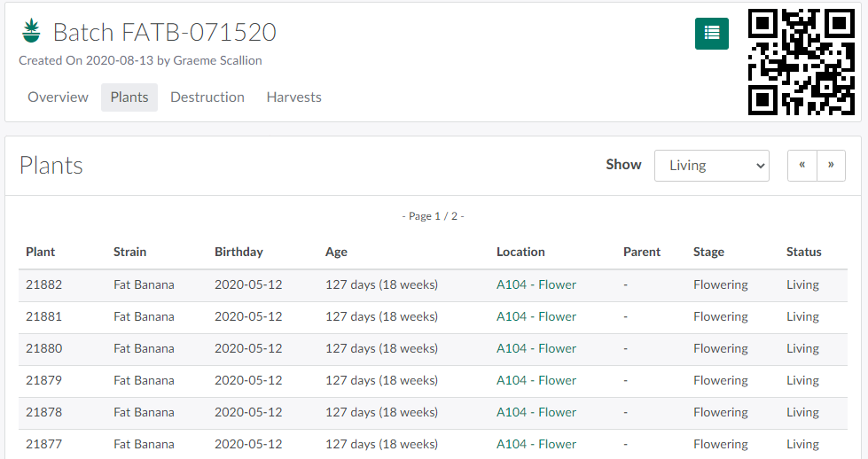The width and height of the screenshot is (868, 459).
Task: Select the plant 21882 row number
Action: point(44,285)
